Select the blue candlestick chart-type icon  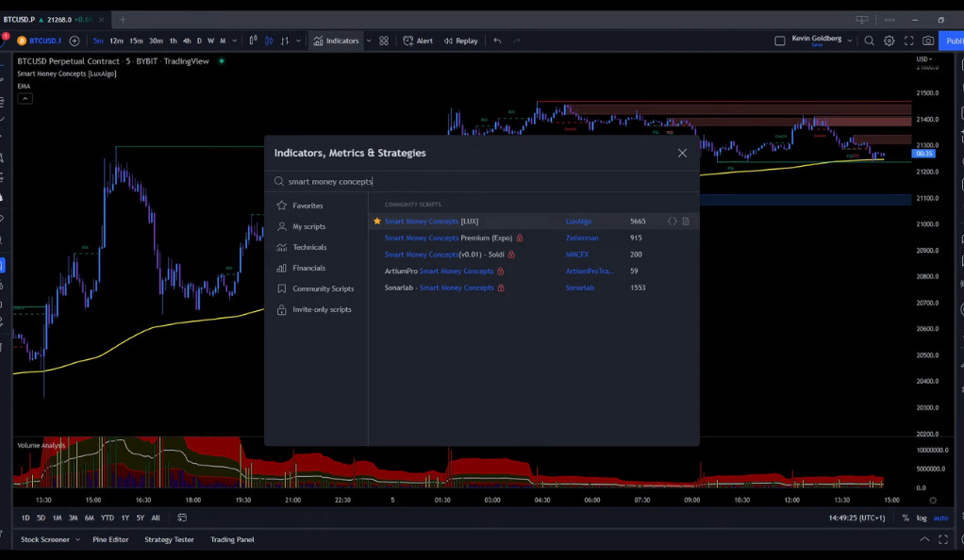pyautogui.click(x=269, y=41)
